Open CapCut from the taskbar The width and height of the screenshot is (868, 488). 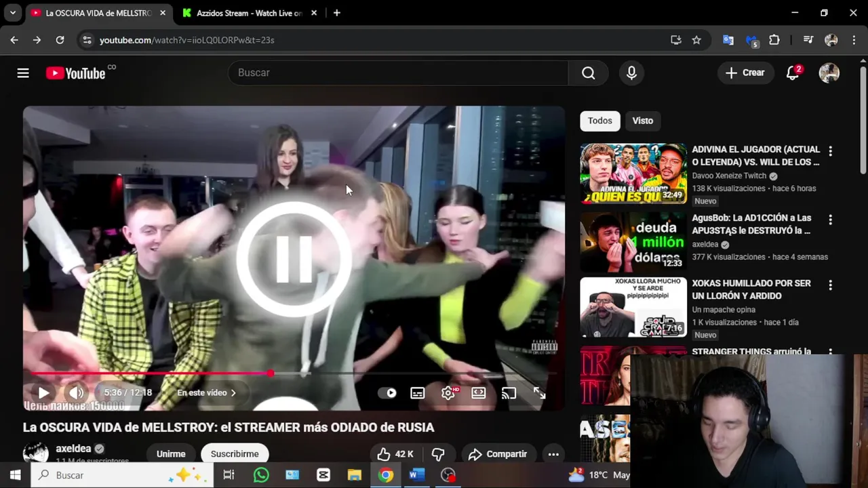point(323,475)
